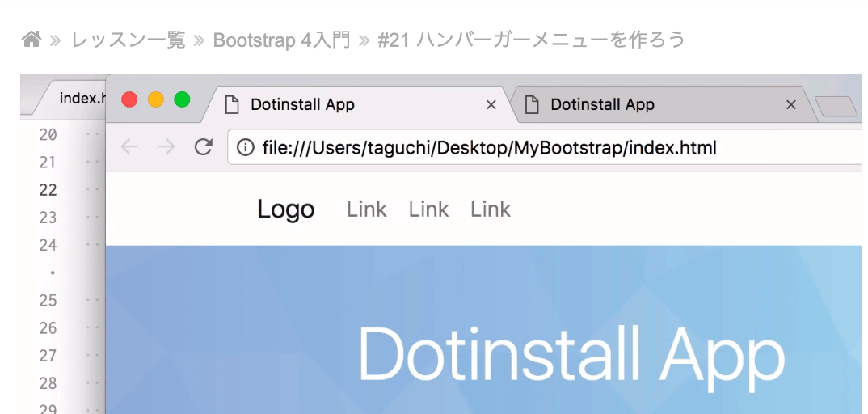Click line number 20 in the editor gutter
This screenshot has height=414, width=868.
(x=48, y=134)
